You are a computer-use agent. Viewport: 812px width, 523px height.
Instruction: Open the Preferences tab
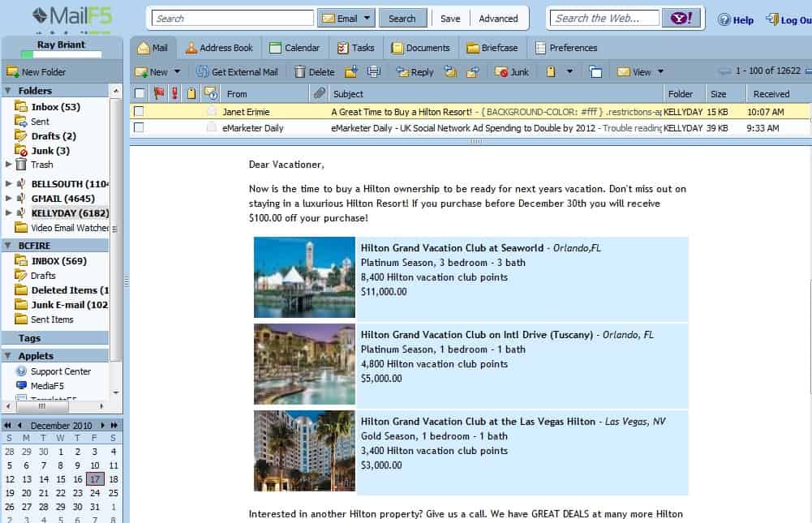(566, 48)
